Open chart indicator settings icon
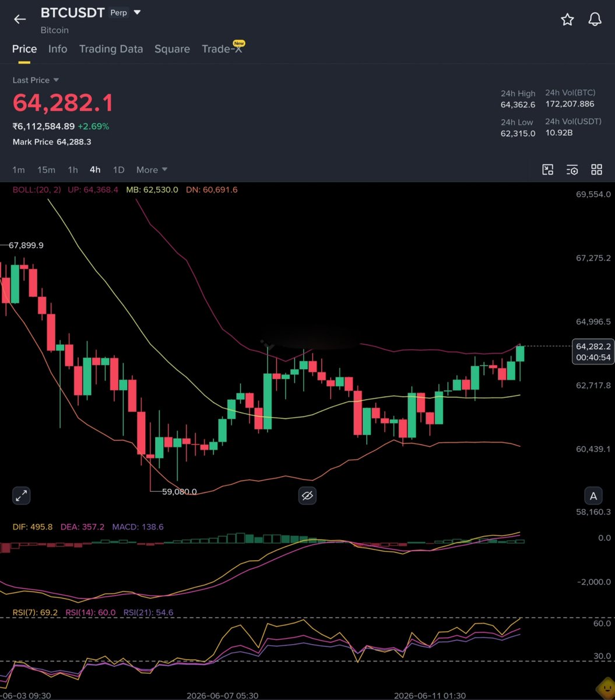The image size is (615, 700). pyautogui.click(x=572, y=170)
